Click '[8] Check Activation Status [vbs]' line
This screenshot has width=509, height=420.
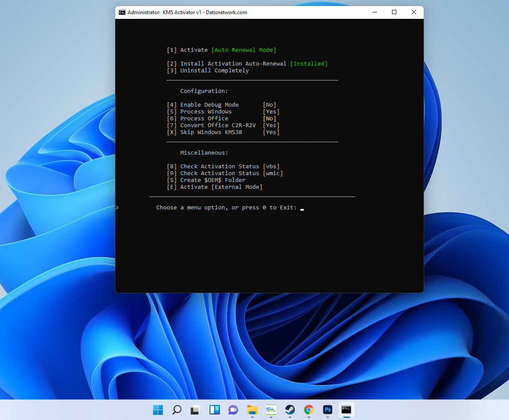[x=223, y=167]
